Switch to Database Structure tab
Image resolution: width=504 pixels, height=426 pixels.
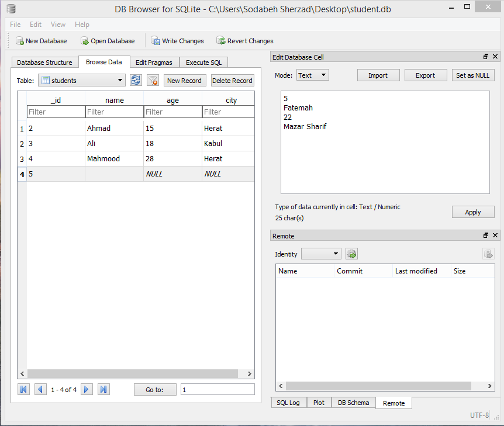tap(44, 63)
